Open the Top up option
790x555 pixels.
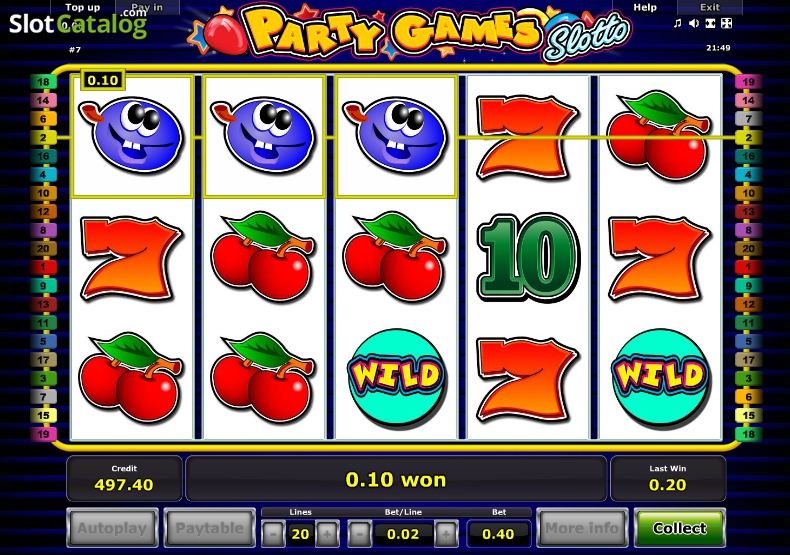[83, 8]
